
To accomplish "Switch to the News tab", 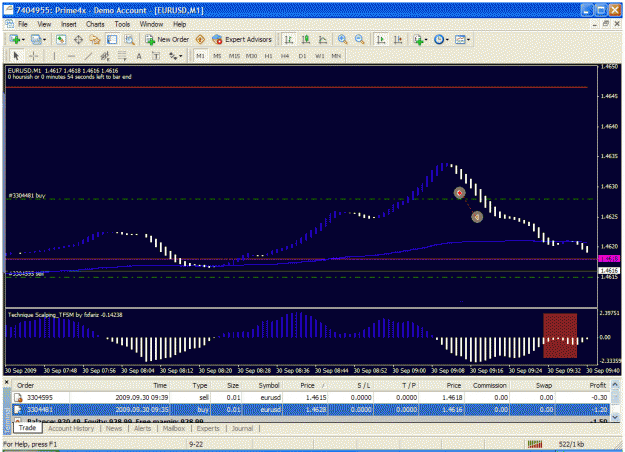I will [x=114, y=428].
